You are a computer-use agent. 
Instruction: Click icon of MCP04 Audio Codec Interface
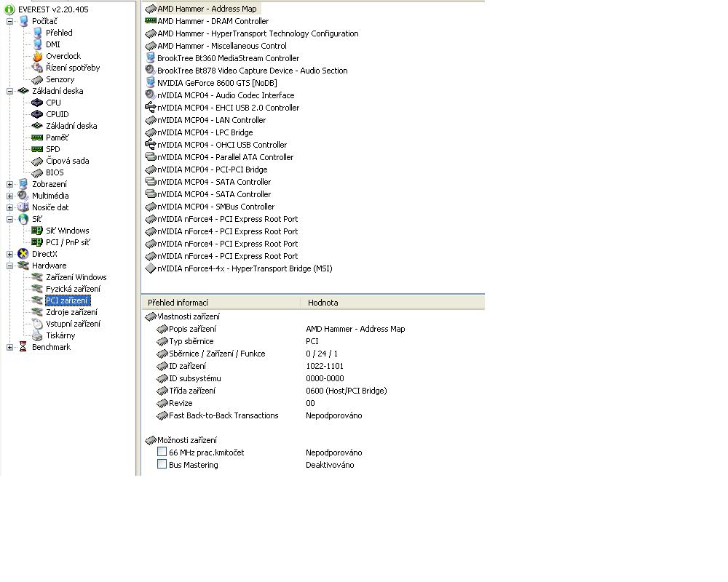point(150,95)
